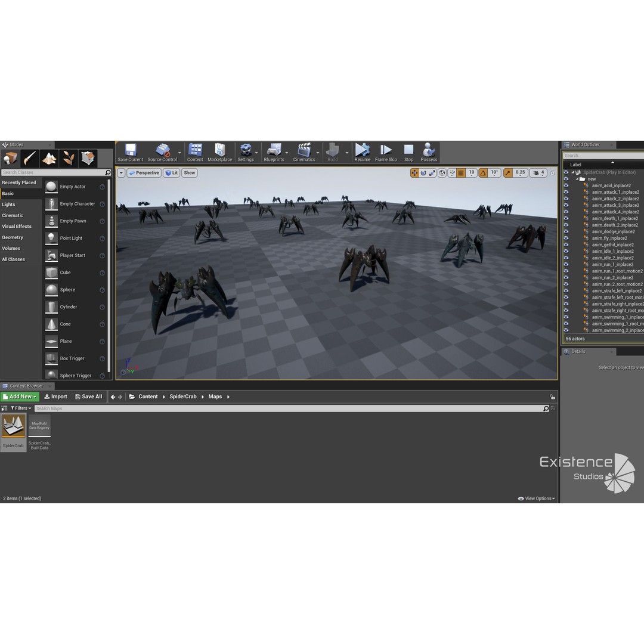
Task: Open Source Control from the toolbar
Action: [162, 153]
